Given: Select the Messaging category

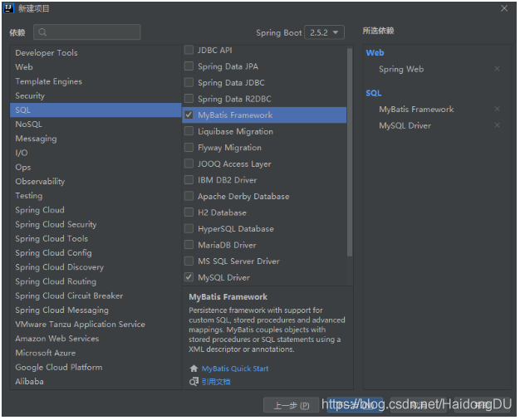Looking at the screenshot, I should (x=96, y=139).
